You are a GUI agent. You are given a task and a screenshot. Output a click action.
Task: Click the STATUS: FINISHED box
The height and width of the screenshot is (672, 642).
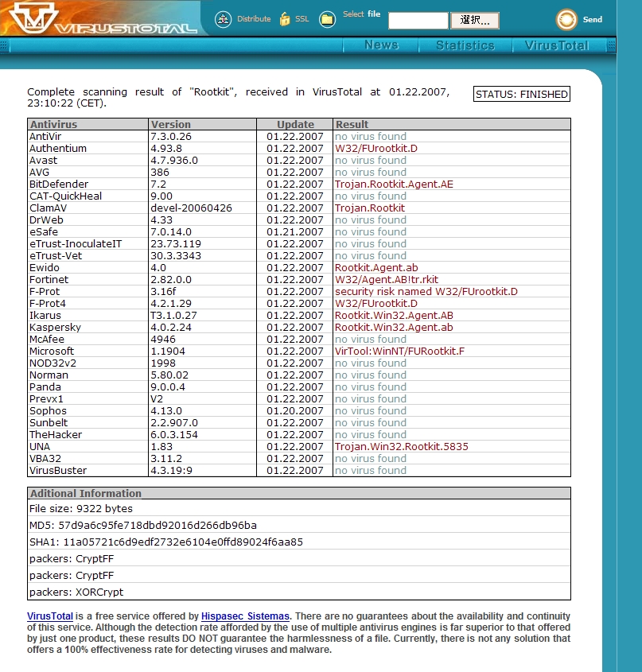point(522,95)
